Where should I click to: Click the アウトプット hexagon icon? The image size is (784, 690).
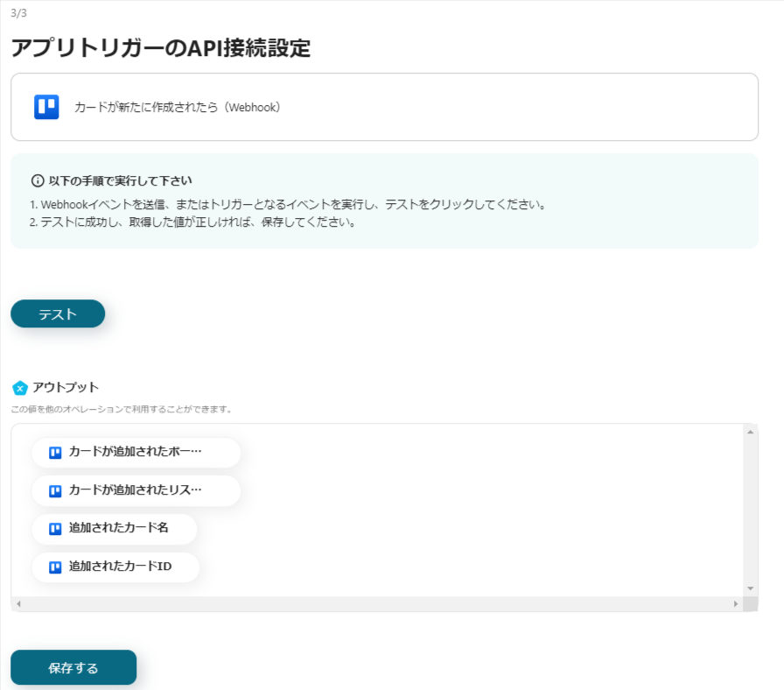[20, 388]
